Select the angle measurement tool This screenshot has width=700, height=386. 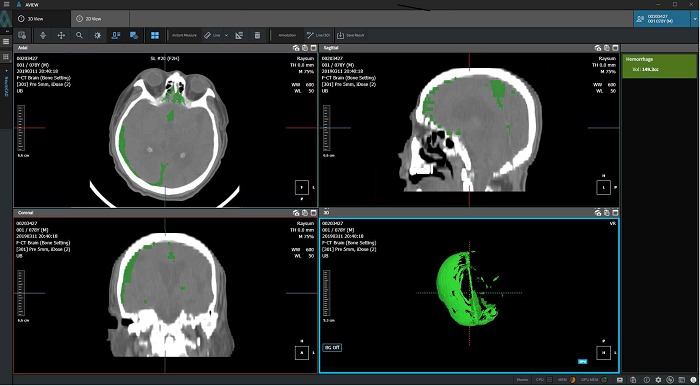pyautogui.click(x=239, y=35)
